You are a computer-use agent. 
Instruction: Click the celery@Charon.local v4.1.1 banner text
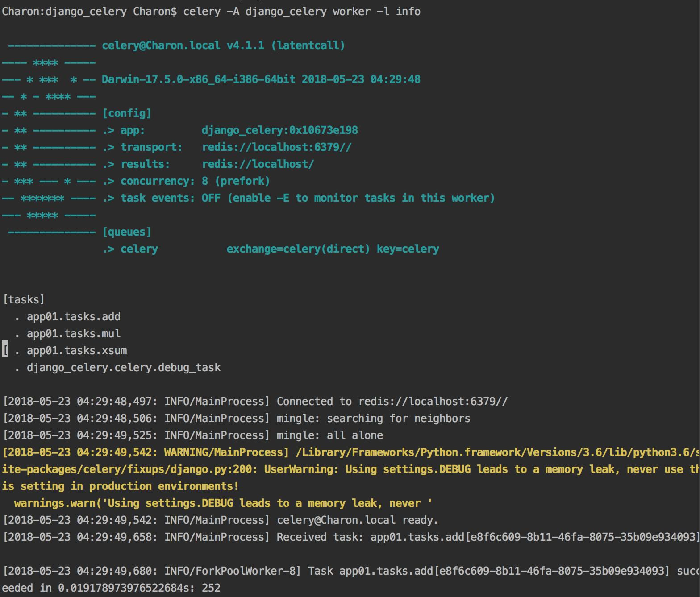click(x=223, y=46)
